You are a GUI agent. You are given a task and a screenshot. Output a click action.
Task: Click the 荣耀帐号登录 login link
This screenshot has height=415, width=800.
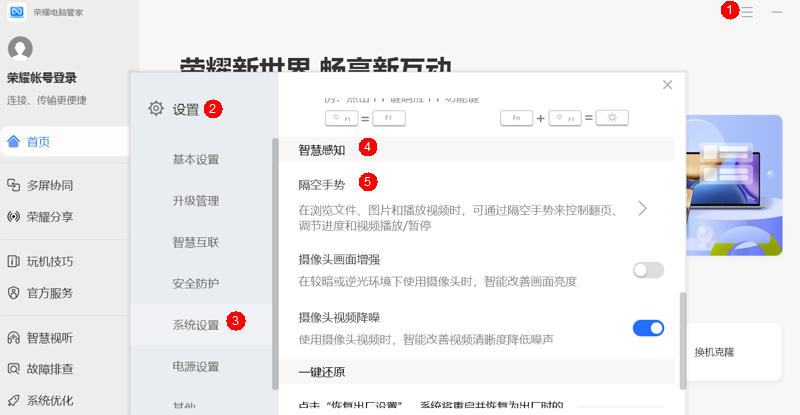(41, 78)
